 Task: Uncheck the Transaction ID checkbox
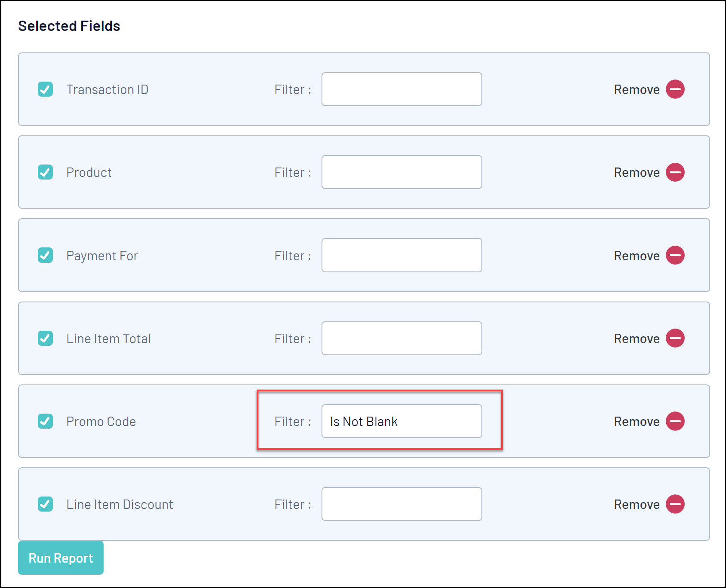click(x=45, y=89)
